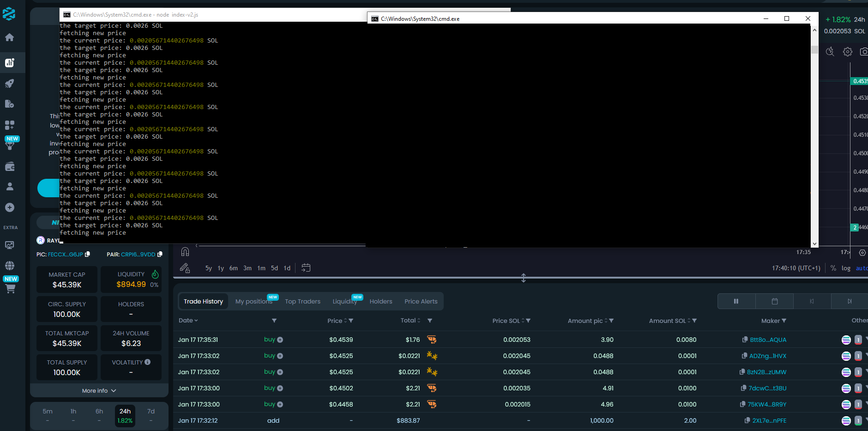Open the Maker column filter

[784, 321]
